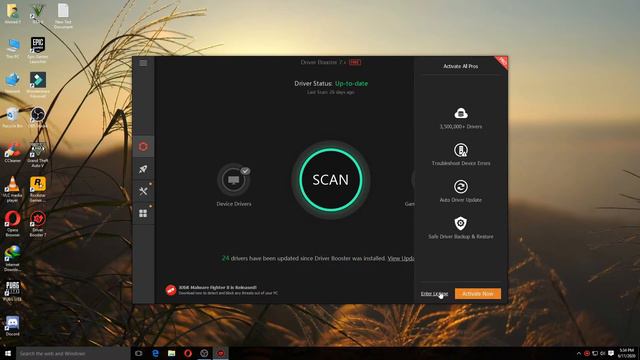Click the FREE badge beside title
The height and width of the screenshot is (360, 640).
coord(355,62)
